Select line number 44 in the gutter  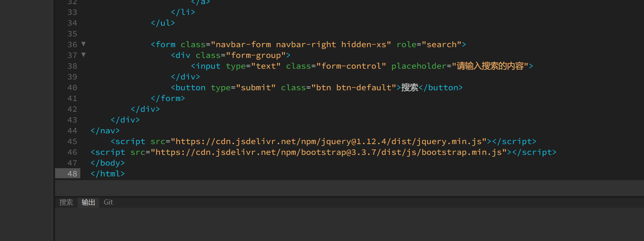point(72,131)
